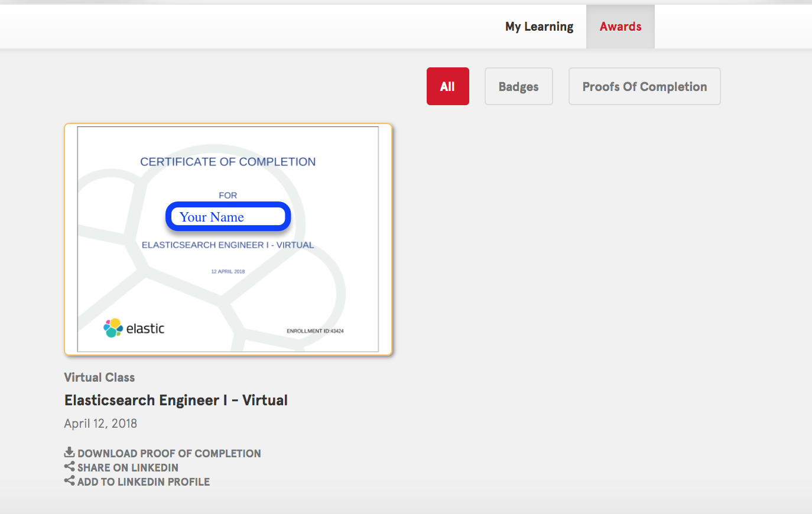Open the My Learning tab
Image resolution: width=812 pixels, height=514 pixels.
[x=539, y=27]
